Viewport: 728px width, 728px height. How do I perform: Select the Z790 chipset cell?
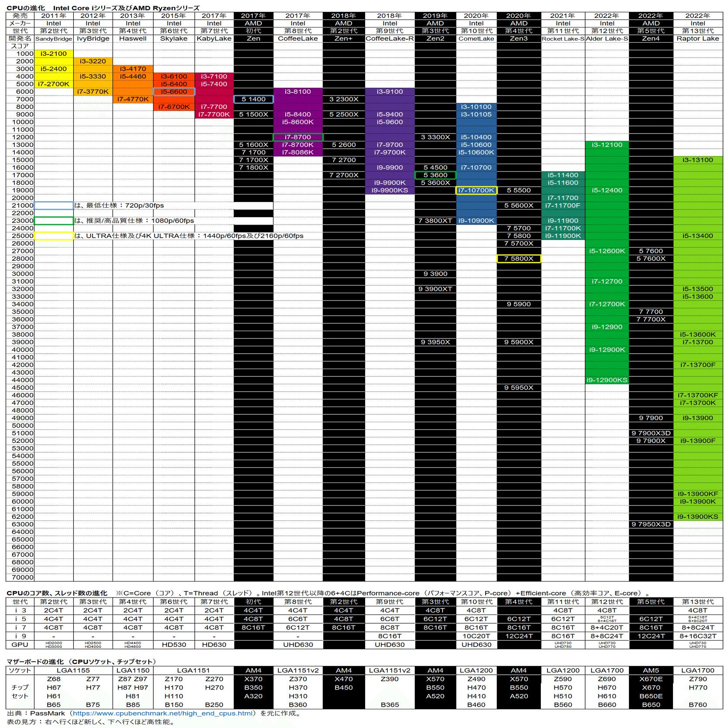[x=698, y=679]
